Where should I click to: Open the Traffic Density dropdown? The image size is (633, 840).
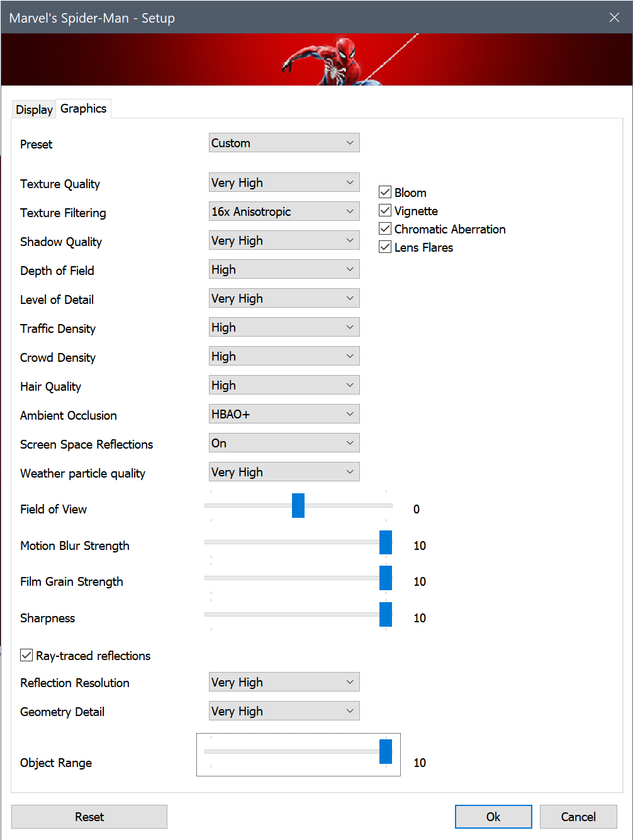(x=284, y=327)
